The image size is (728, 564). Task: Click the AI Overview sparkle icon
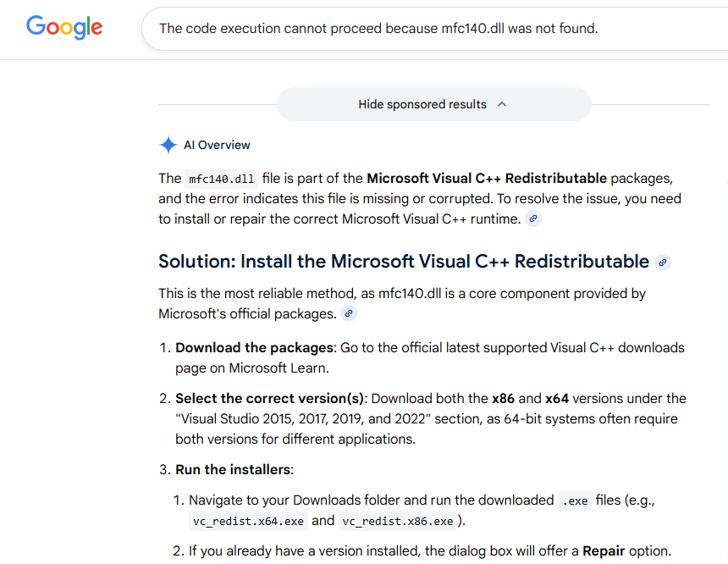point(168,145)
